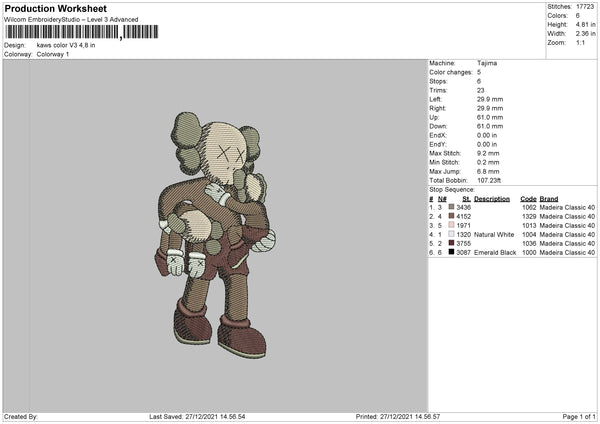The image size is (600, 424).
Task: Click the 3755 thread color swatch
Action: point(451,243)
